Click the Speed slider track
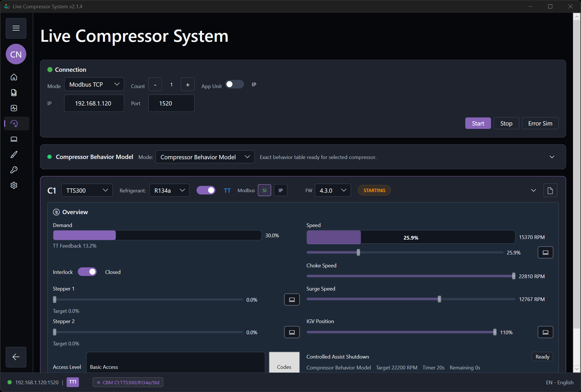Viewport: 581px width, 392px height. coord(405,252)
